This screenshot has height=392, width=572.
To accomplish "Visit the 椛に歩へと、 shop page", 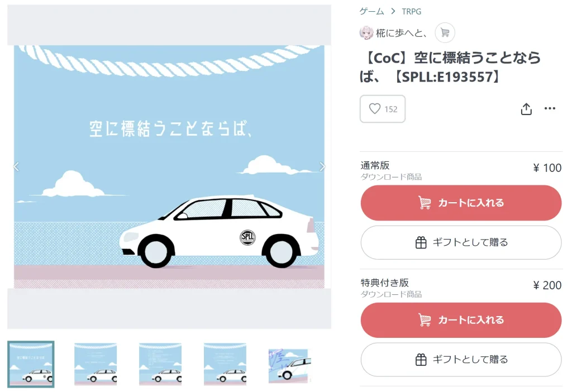I will [x=402, y=33].
